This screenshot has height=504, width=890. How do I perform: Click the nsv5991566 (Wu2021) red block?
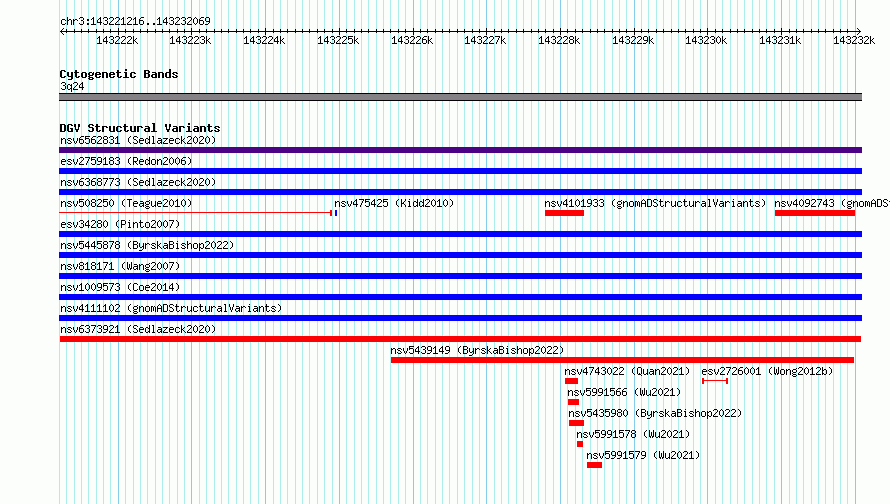click(573, 402)
